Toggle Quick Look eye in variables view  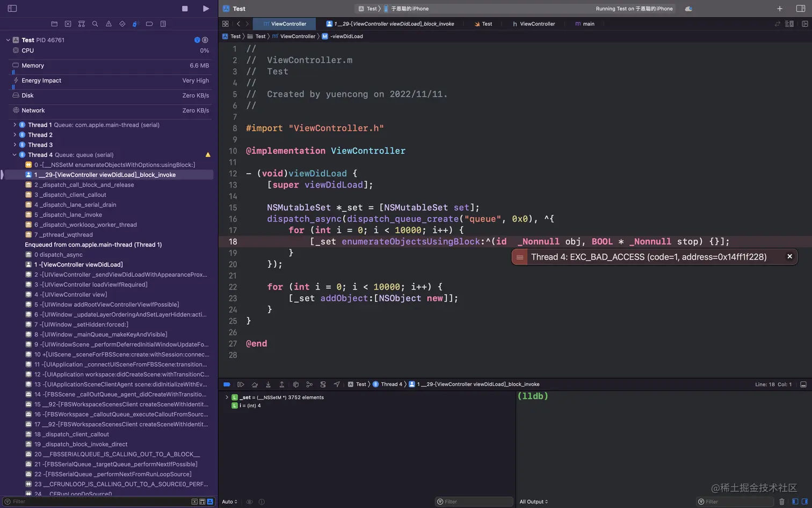pos(249,502)
